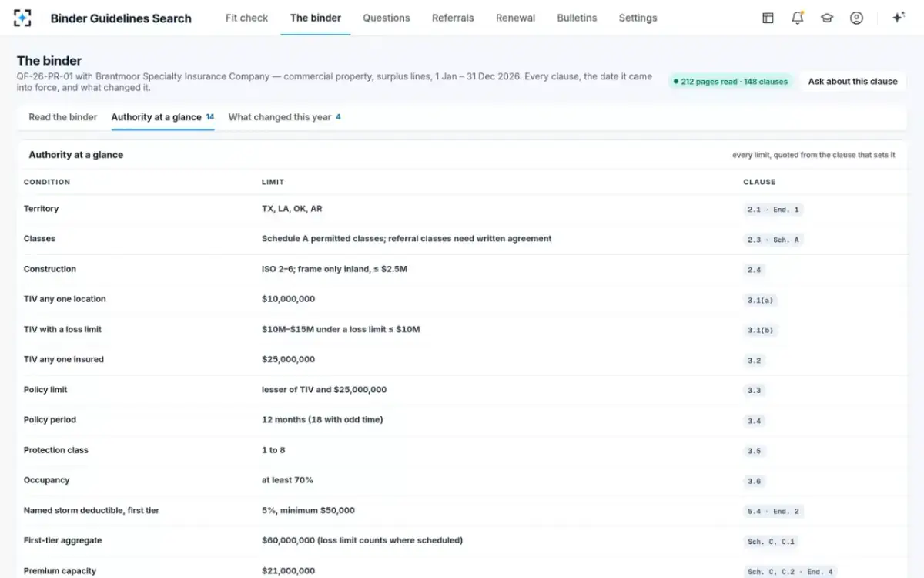
Task: Go to the Fit check tab
Action: (246, 18)
